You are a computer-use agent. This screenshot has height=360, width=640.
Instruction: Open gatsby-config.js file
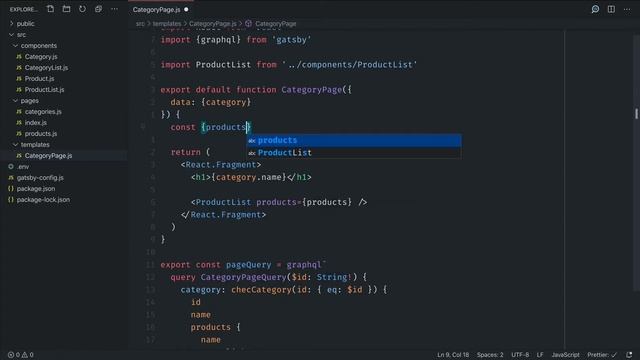point(40,178)
